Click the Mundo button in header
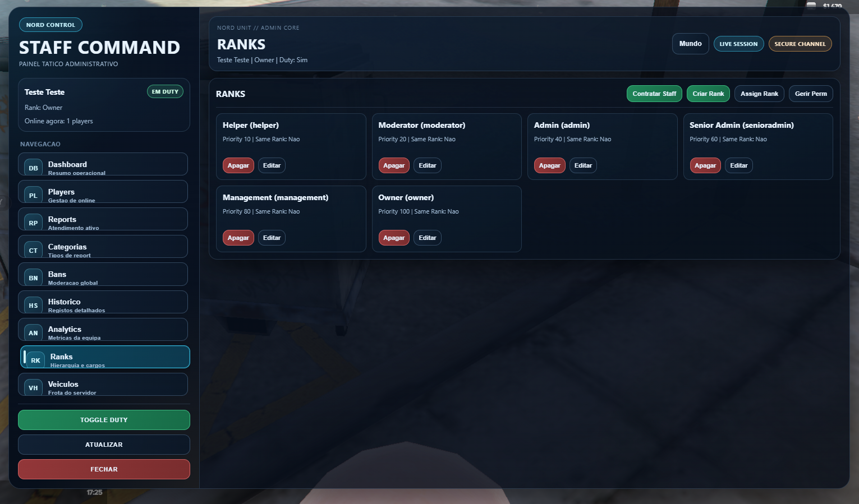Screen dimensions: 859x504 click(x=690, y=44)
